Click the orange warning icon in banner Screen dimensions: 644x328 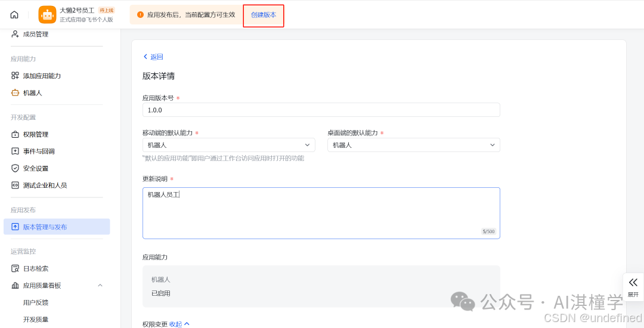[x=141, y=15]
